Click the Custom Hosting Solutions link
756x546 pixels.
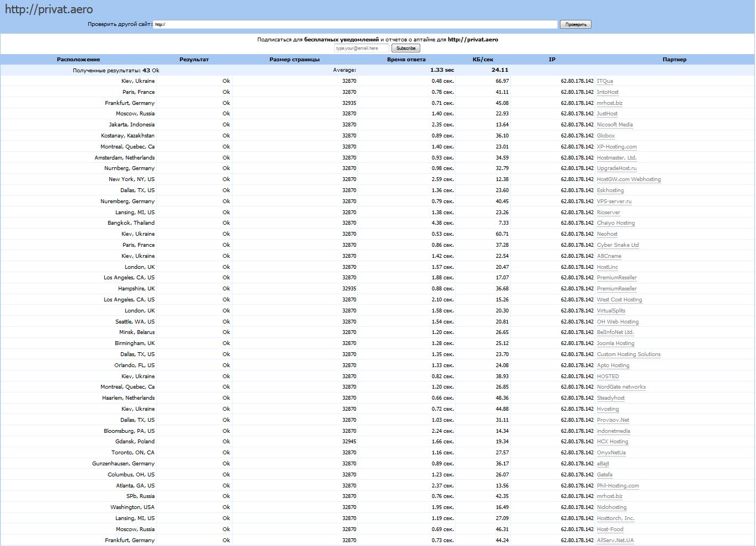628,354
